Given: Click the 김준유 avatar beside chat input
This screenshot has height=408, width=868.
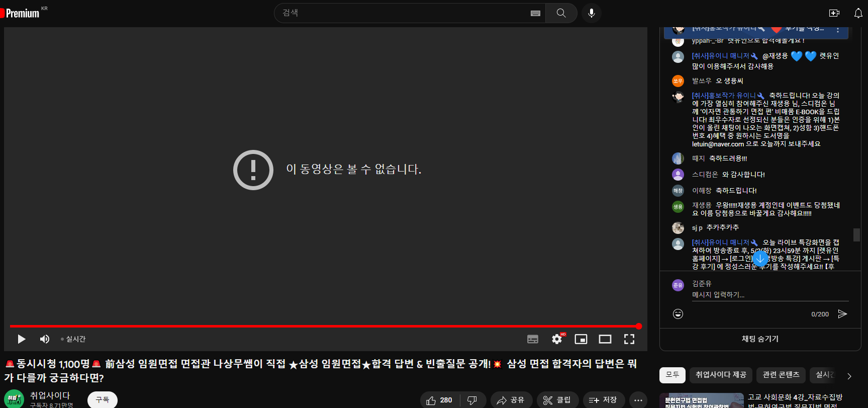Looking at the screenshot, I should click(678, 285).
